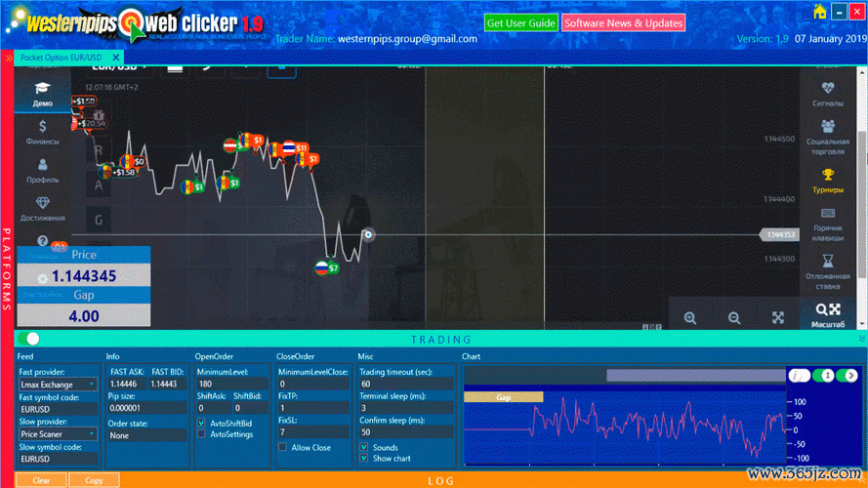Click Slow symbol code field EURUSD
The image size is (868, 488).
[x=58, y=459]
